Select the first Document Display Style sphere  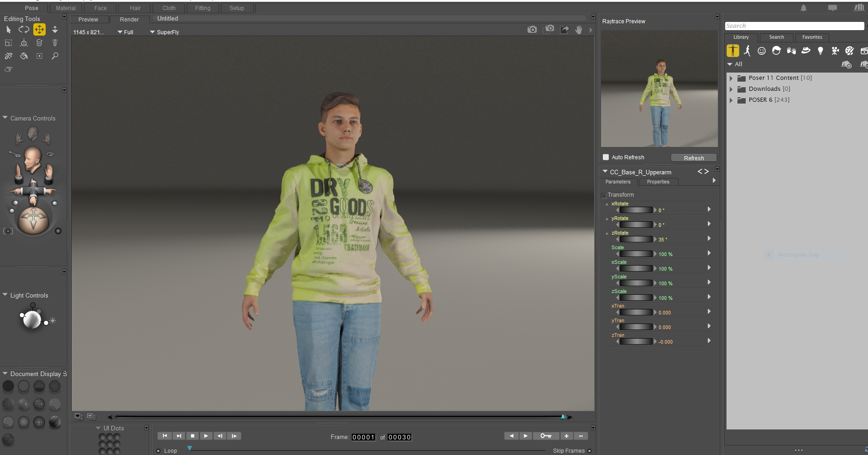pyautogui.click(x=8, y=386)
